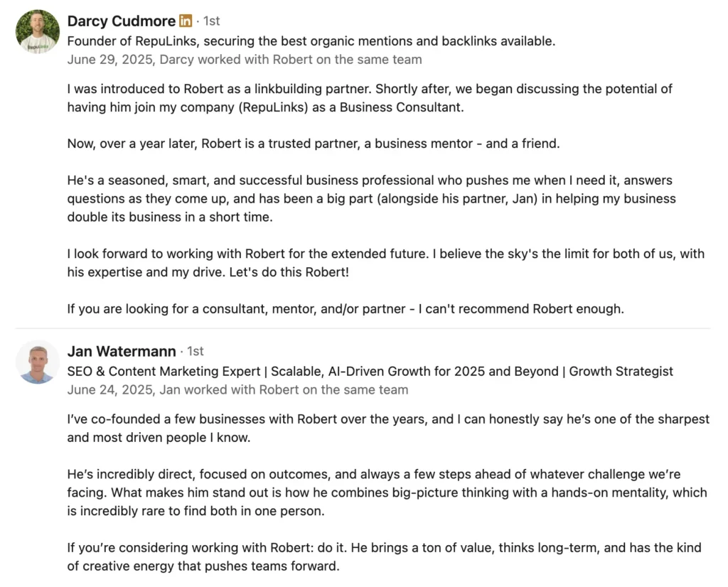Click the 'I look forward to working' paragraph
Image resolution: width=728 pixels, height=587 pixels.
[x=385, y=263]
